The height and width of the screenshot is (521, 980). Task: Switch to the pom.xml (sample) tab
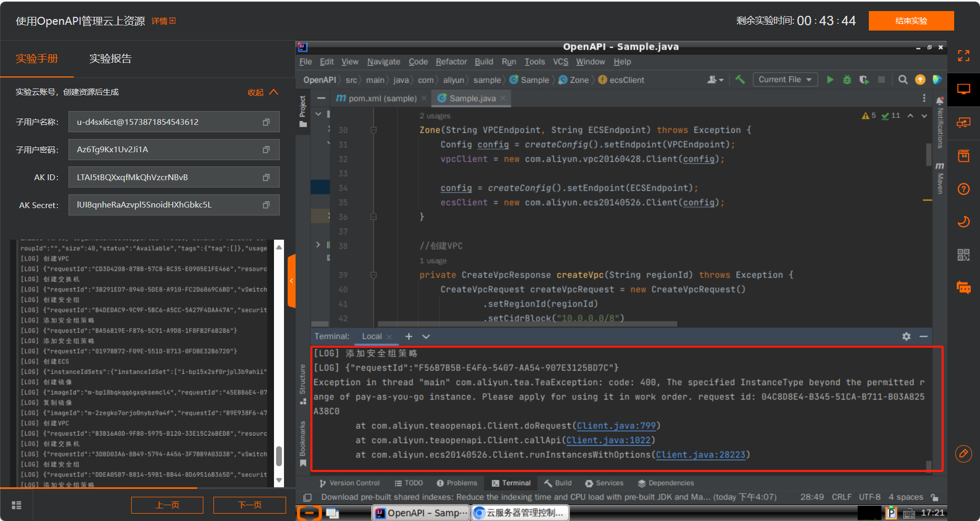382,99
